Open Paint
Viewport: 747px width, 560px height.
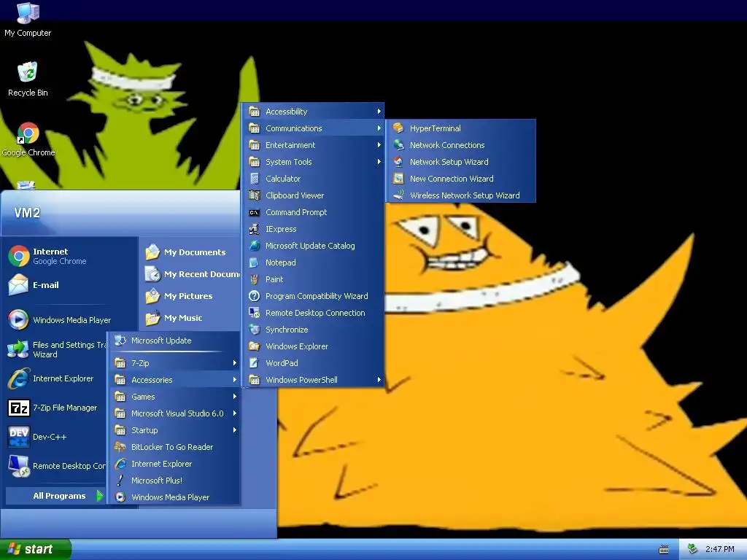(314, 279)
